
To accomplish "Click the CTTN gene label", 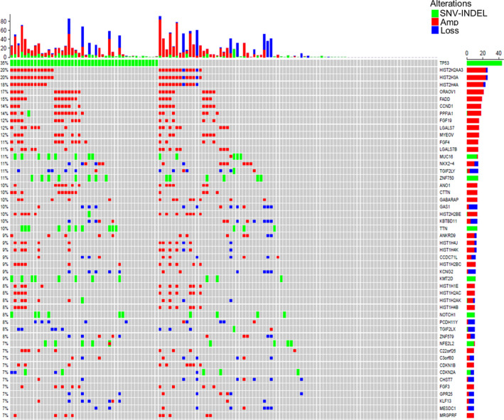I will click(x=445, y=193).
